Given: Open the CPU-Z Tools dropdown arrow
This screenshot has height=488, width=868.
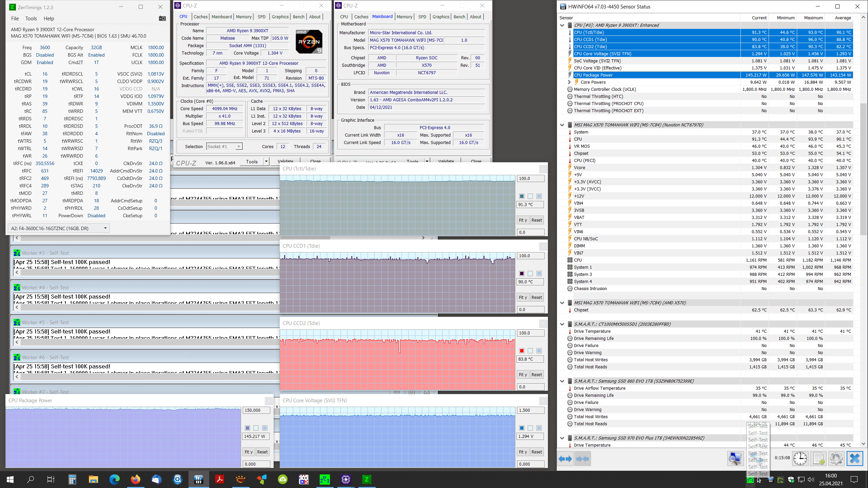Looking at the screenshot, I should [267, 162].
